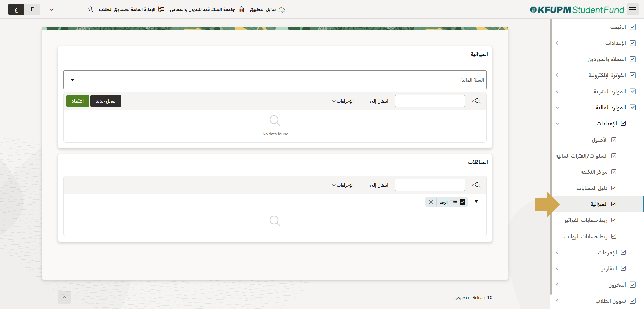Click the السنوات/الفترات المالية sidebar icon
Viewport: 644px width, 309px height.
(614, 156)
